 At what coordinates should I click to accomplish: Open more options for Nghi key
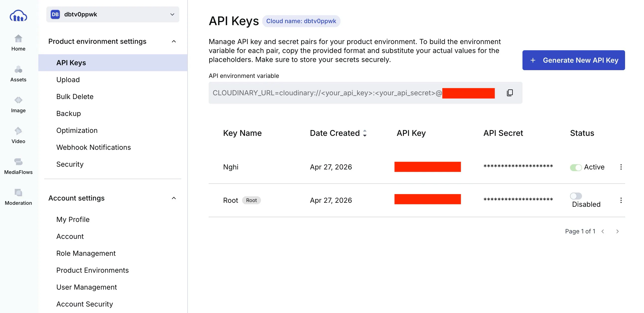621,167
